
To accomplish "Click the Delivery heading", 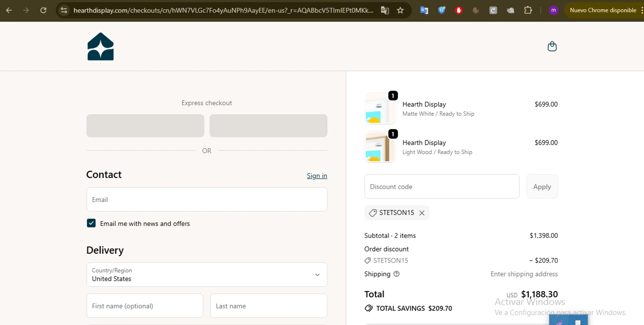I will pyautogui.click(x=105, y=250).
